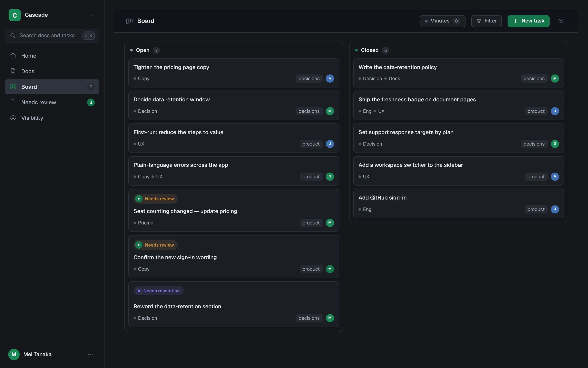588x368 pixels.
Task: Click assignee J avatar on Add GitHub sign-in card
Action: (555, 209)
